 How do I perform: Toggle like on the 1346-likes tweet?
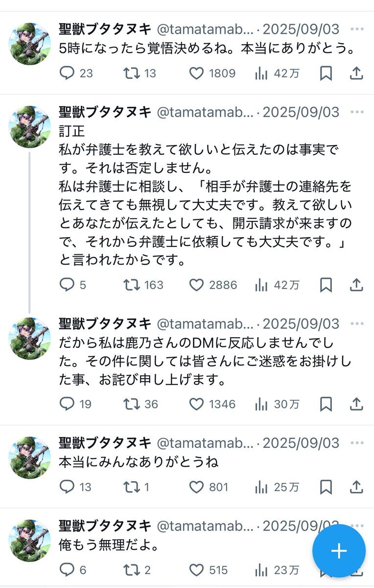click(196, 404)
